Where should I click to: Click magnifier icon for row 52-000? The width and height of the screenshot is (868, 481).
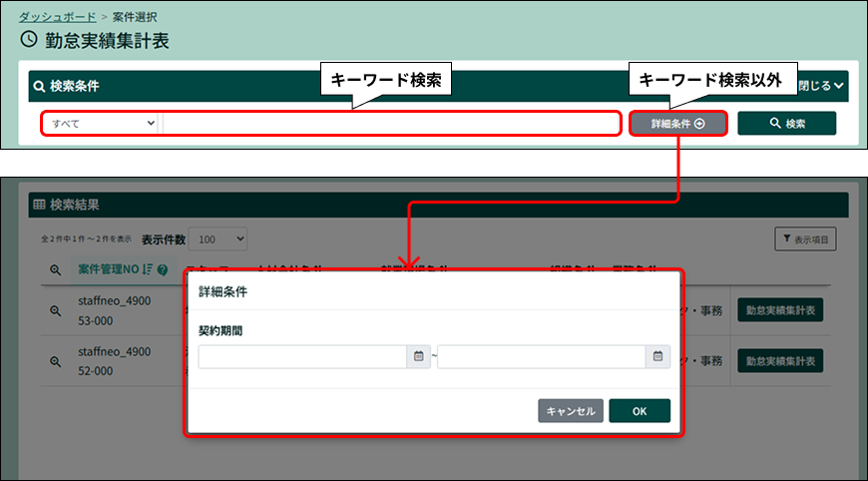coord(55,361)
